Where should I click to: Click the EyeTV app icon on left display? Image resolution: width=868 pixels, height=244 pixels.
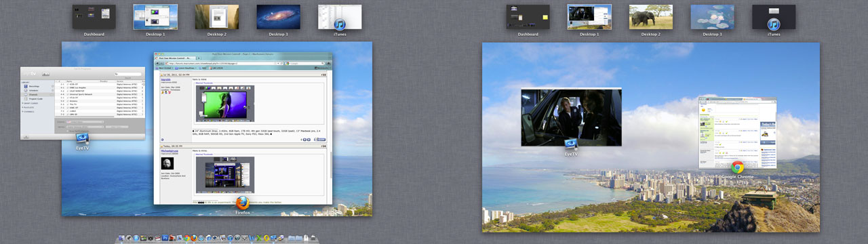coord(83,140)
